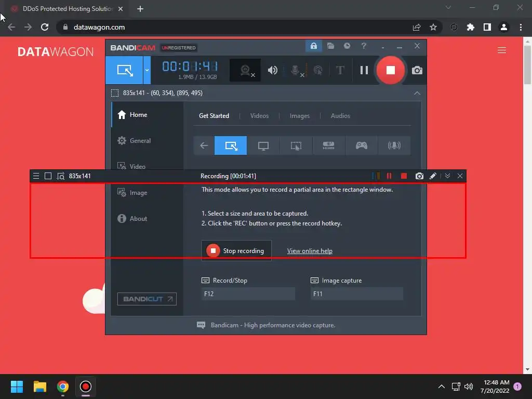Collapse the capture bar double chevron
This screenshot has height=399, width=532.
(447, 176)
